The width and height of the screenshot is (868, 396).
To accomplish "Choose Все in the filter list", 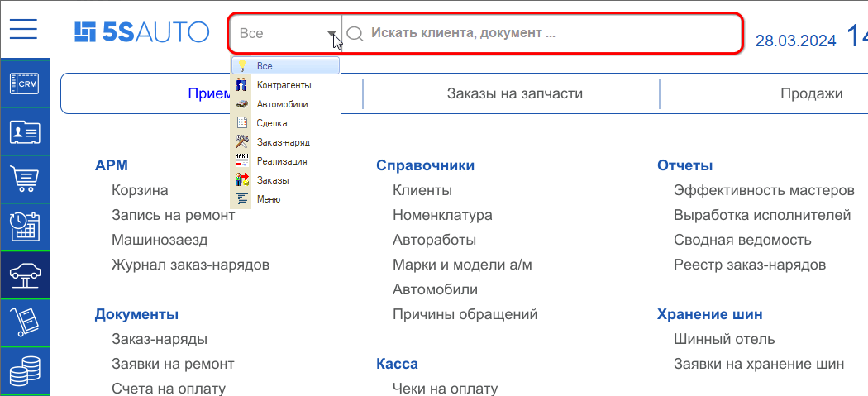I will coord(286,66).
